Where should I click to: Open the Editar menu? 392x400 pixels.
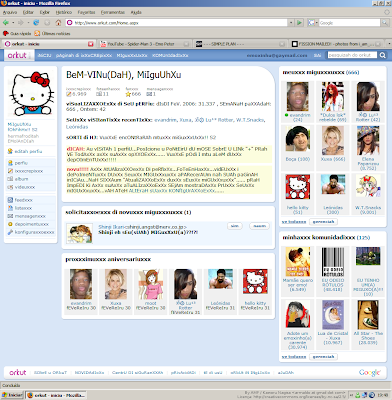[28, 12]
